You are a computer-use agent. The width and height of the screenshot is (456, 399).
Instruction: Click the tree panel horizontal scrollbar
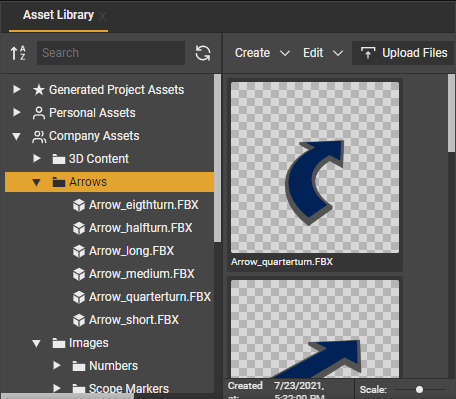(x=67, y=396)
